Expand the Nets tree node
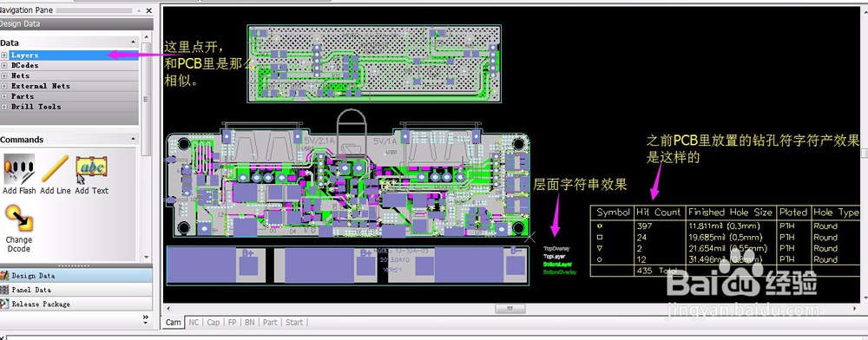This screenshot has height=340, width=868. pos(3,75)
